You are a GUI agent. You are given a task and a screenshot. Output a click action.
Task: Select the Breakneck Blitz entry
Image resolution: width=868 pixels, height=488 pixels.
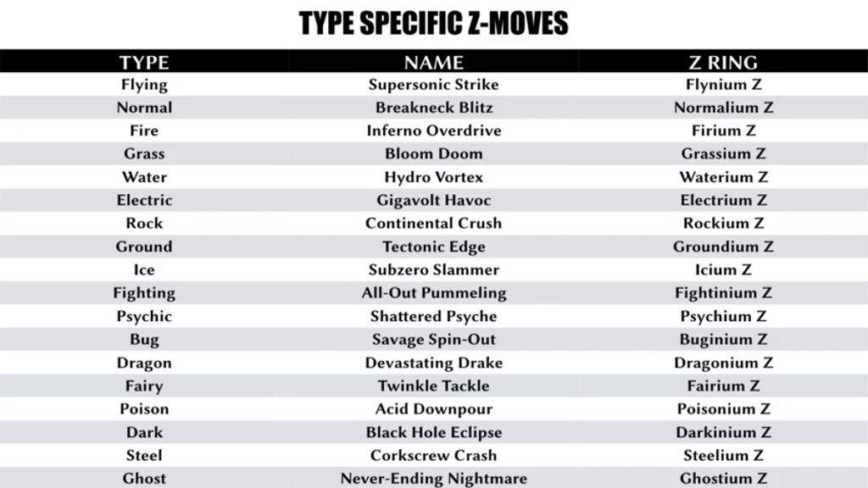(433, 108)
